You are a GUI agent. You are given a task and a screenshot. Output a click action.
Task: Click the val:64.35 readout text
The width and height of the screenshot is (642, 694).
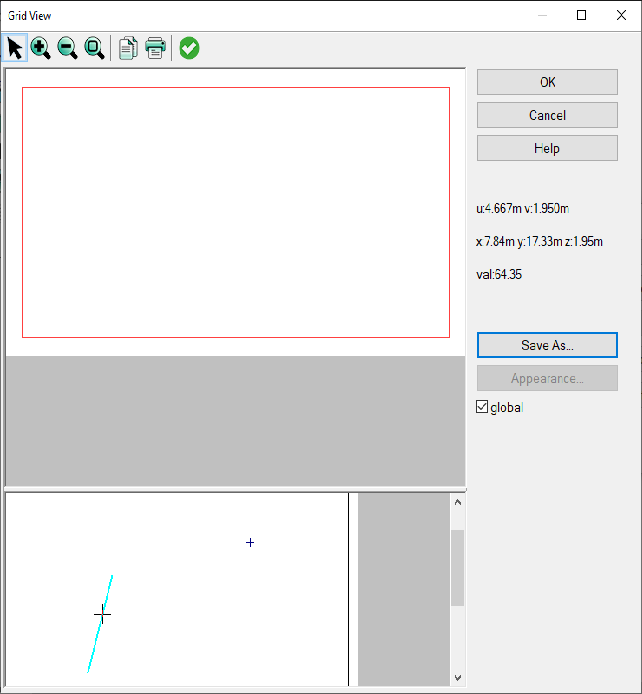tap(499, 274)
